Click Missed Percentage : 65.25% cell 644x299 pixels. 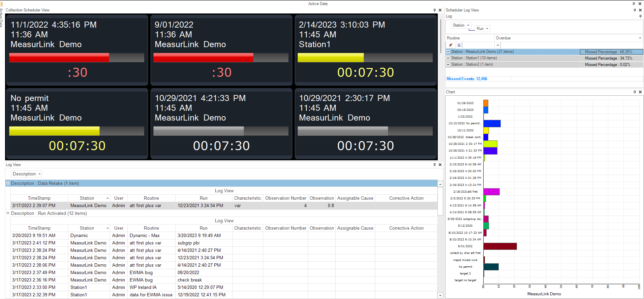pyautogui.click(x=611, y=52)
